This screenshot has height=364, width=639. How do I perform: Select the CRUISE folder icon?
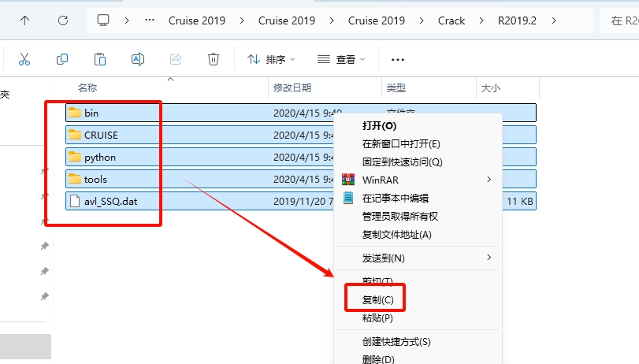tap(75, 135)
